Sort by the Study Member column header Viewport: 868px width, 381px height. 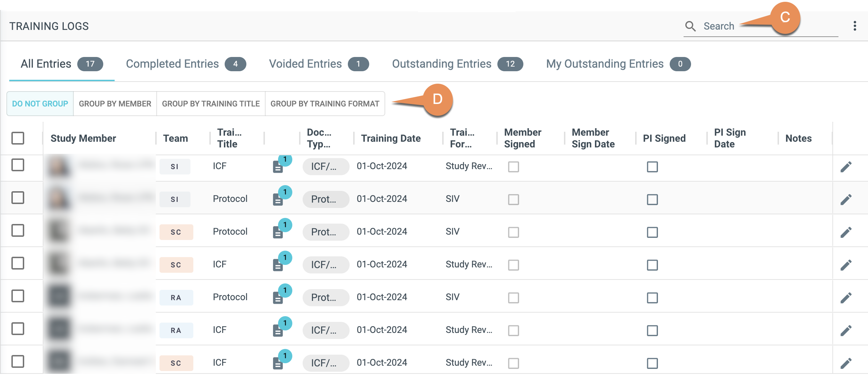[83, 138]
